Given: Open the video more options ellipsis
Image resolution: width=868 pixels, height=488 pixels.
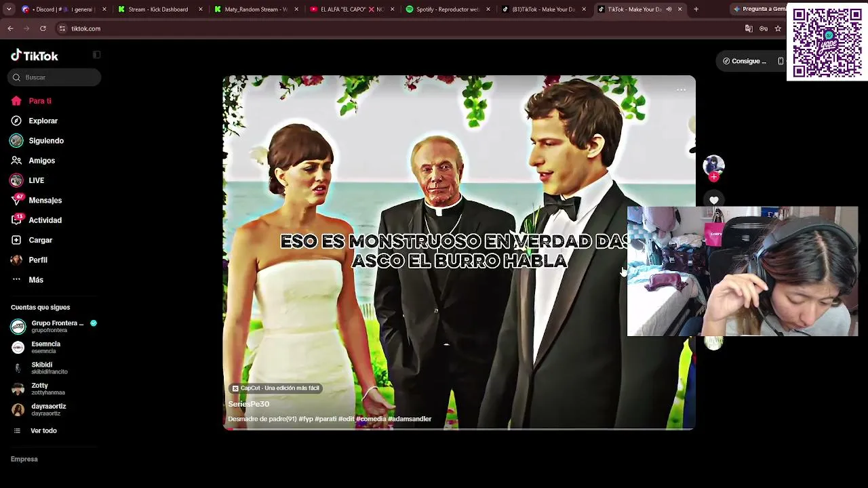Looking at the screenshot, I should tap(681, 90).
